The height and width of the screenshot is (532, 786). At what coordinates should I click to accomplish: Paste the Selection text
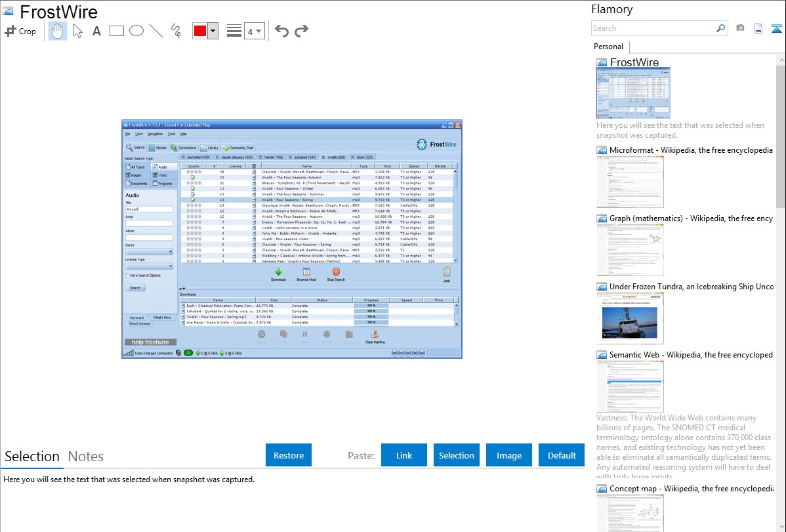click(x=456, y=455)
